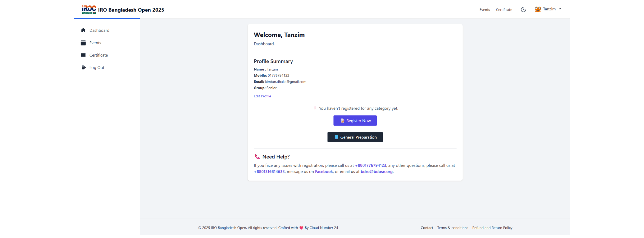Click the Tanzim user avatar icon

click(x=538, y=9)
